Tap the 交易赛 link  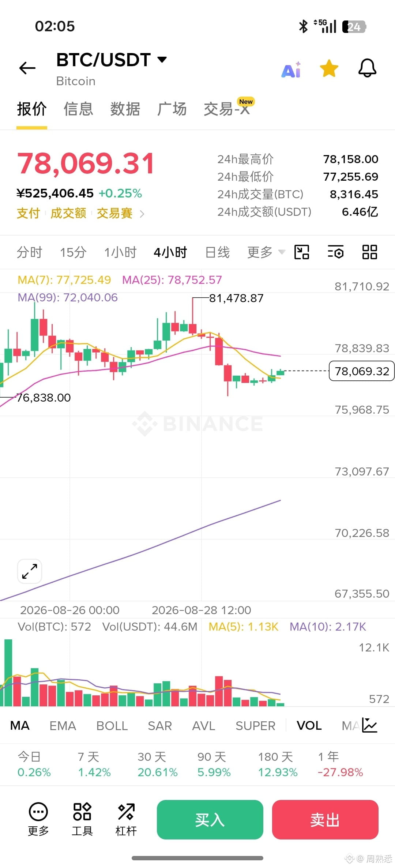pyautogui.click(x=114, y=213)
